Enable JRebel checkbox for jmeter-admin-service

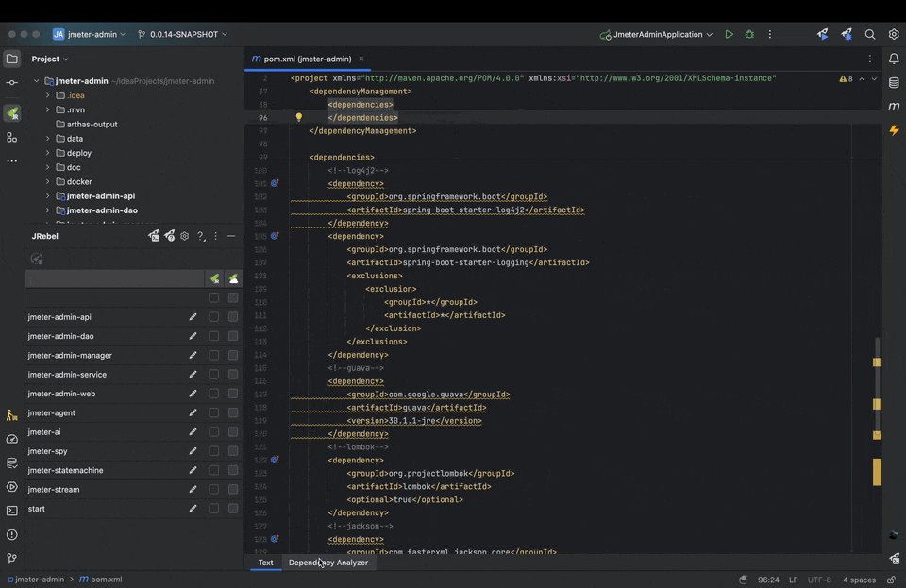pos(214,375)
